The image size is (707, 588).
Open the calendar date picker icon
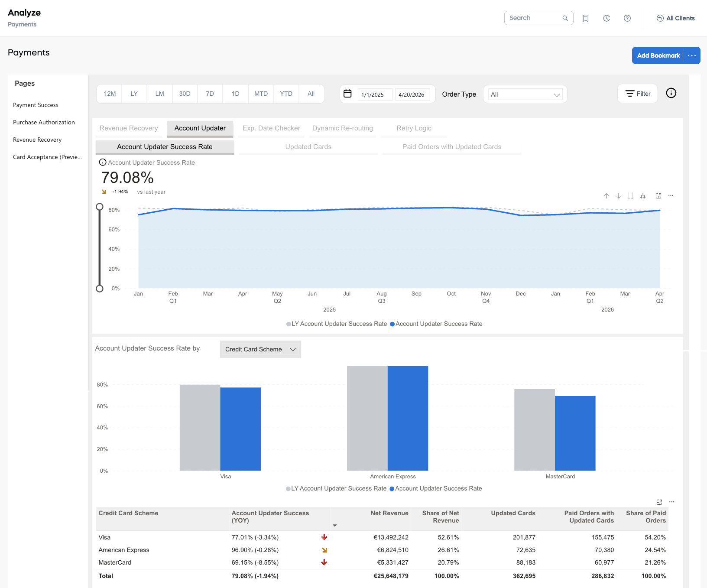347,94
